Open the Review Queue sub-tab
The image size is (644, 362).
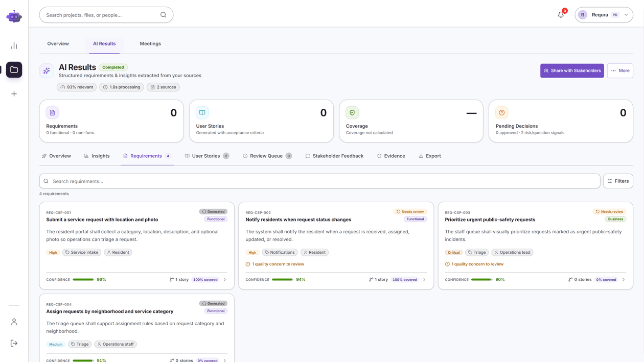pyautogui.click(x=267, y=156)
